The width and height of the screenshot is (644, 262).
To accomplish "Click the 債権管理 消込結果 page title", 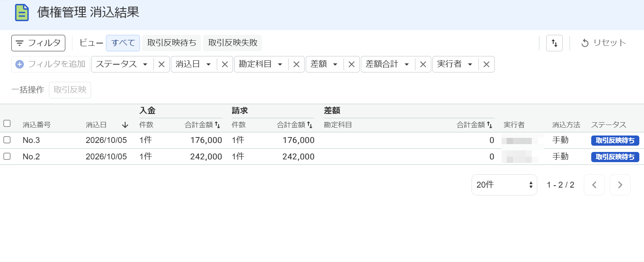I will click(88, 13).
